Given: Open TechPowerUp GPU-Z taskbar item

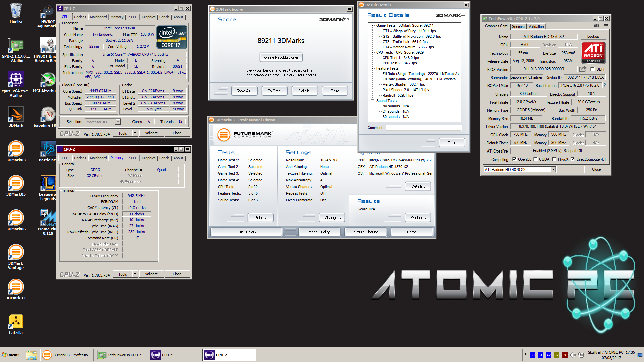Looking at the screenshot, I should tap(121, 355).
